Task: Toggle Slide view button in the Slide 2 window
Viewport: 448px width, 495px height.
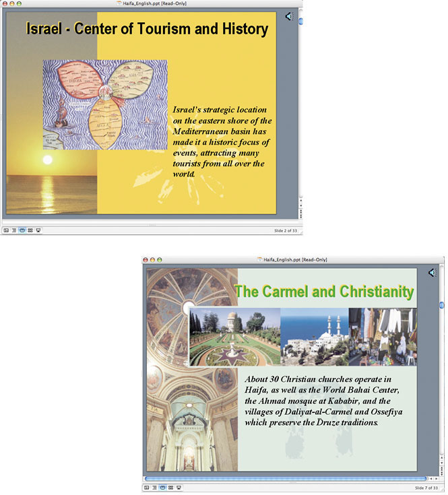Action: tap(22, 230)
